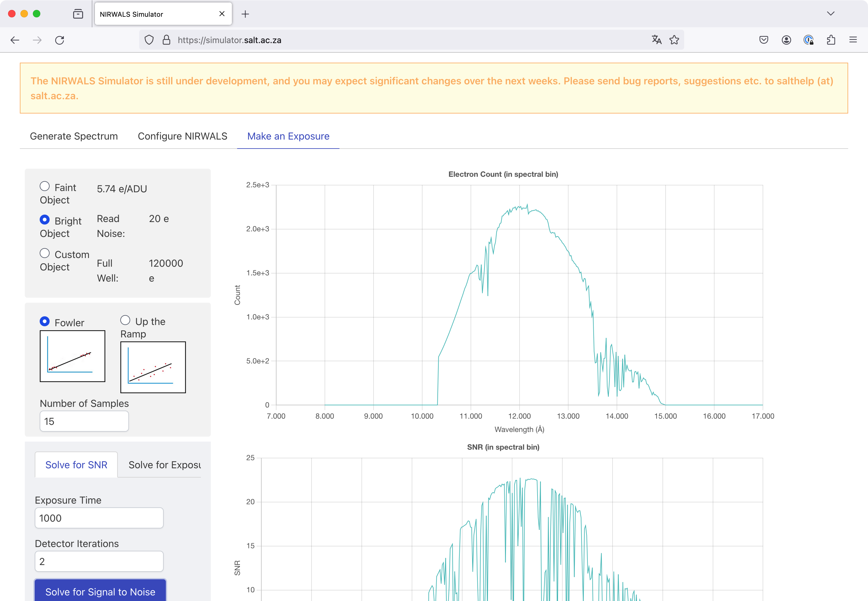Choose Fowler sampling mode
This screenshot has height=601, width=868.
45,322
